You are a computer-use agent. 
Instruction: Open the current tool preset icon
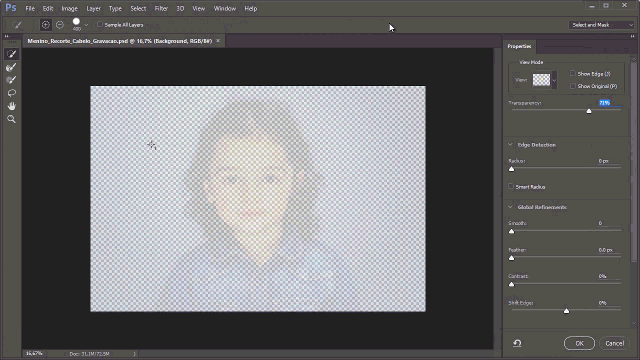click(x=16, y=25)
